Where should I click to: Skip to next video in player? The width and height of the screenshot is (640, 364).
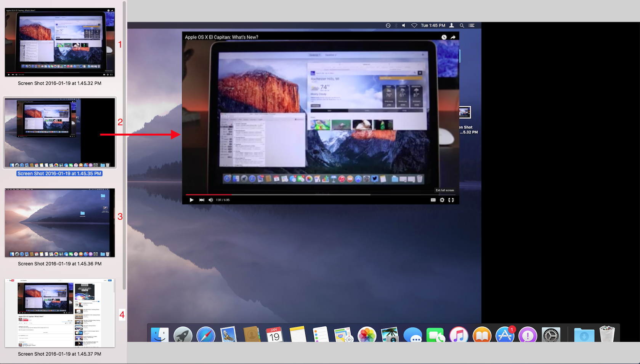(202, 200)
